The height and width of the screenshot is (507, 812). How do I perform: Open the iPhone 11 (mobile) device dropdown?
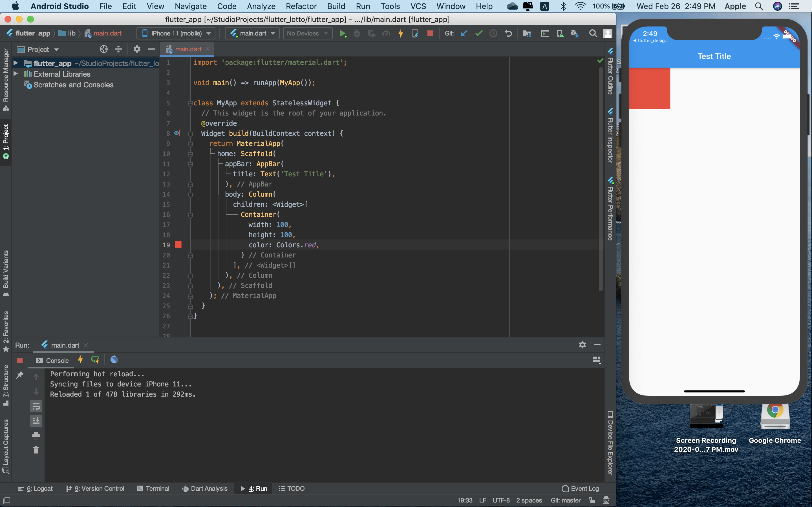pos(176,33)
